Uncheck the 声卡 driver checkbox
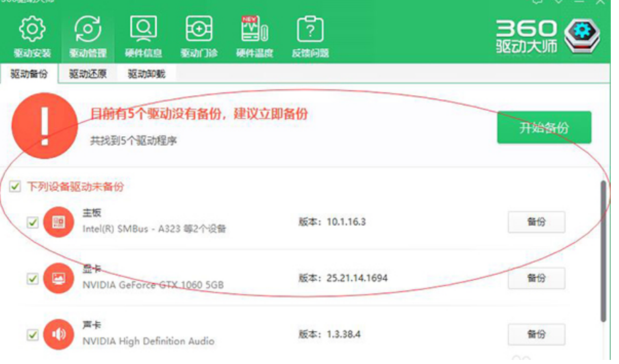This screenshot has width=619, height=364. (32, 335)
